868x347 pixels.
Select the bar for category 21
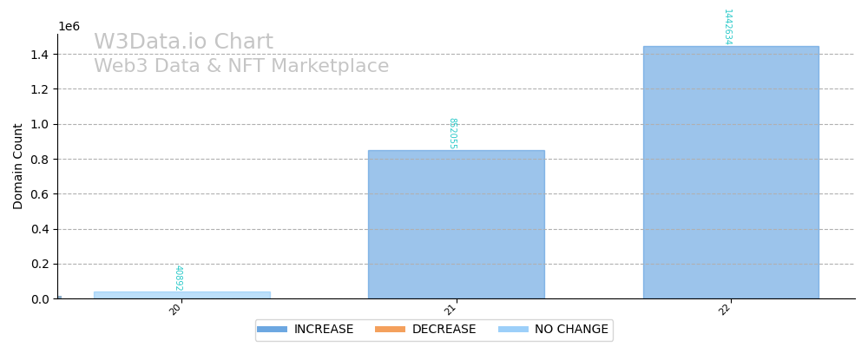point(456,225)
